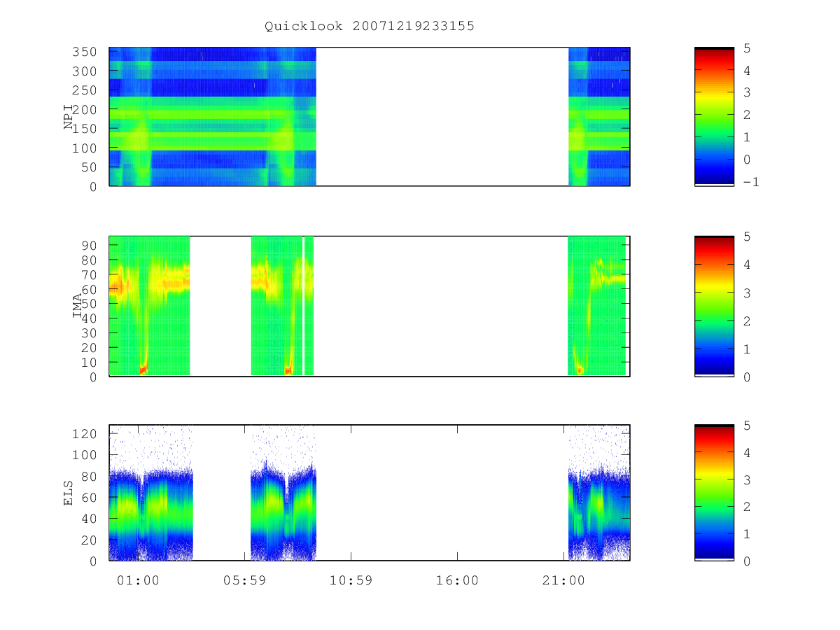Viewport: 840px width, 630px height.
Task: Click the 3 label on IMA colorbar
Action: pos(746,293)
